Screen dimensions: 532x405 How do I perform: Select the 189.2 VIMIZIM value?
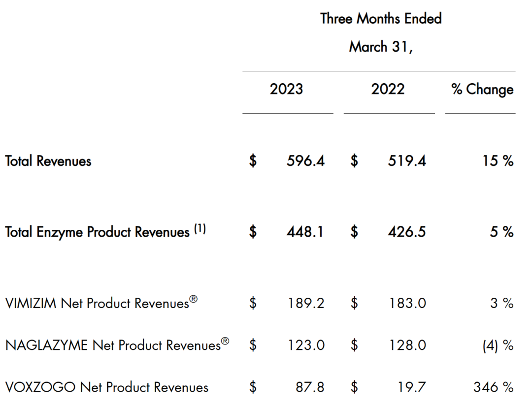(305, 303)
